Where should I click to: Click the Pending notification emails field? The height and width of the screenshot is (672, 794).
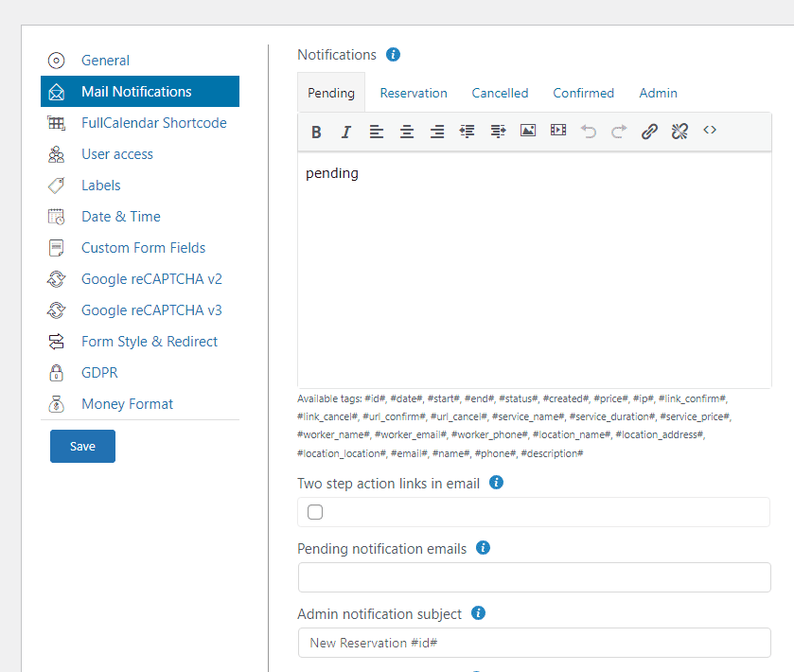[x=534, y=577]
